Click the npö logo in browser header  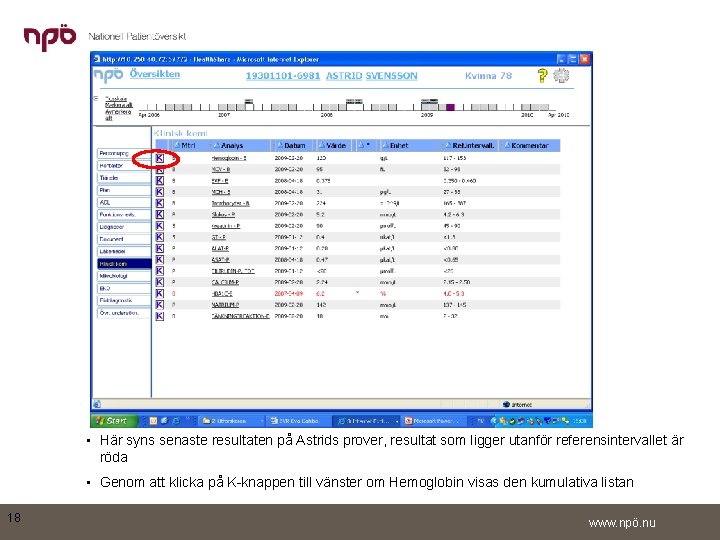pos(108,75)
